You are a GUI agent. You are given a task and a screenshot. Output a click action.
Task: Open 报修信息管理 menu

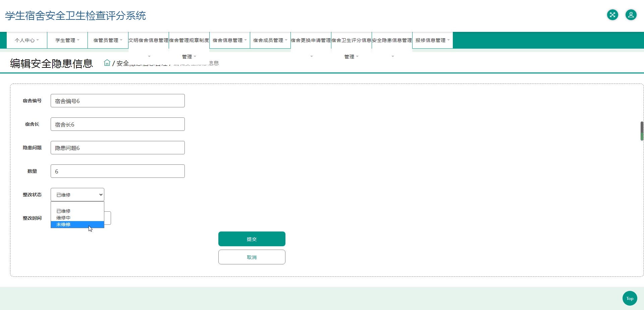tap(433, 40)
